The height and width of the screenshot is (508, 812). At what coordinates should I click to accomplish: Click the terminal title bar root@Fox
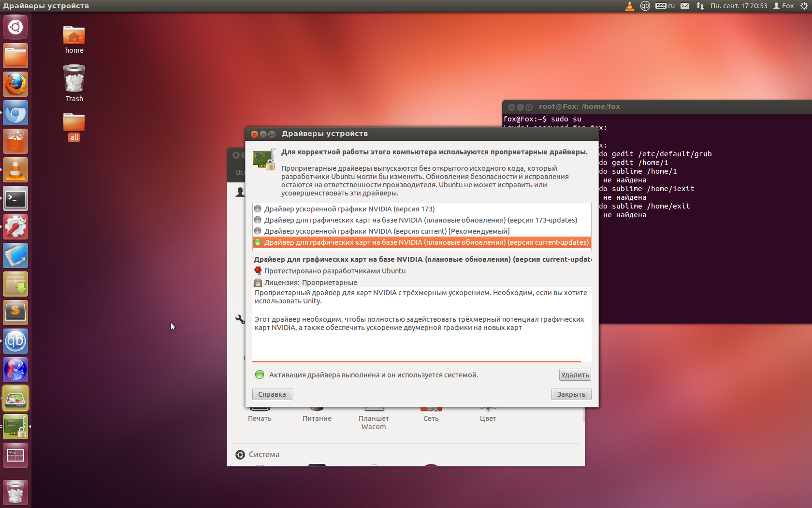click(657, 106)
